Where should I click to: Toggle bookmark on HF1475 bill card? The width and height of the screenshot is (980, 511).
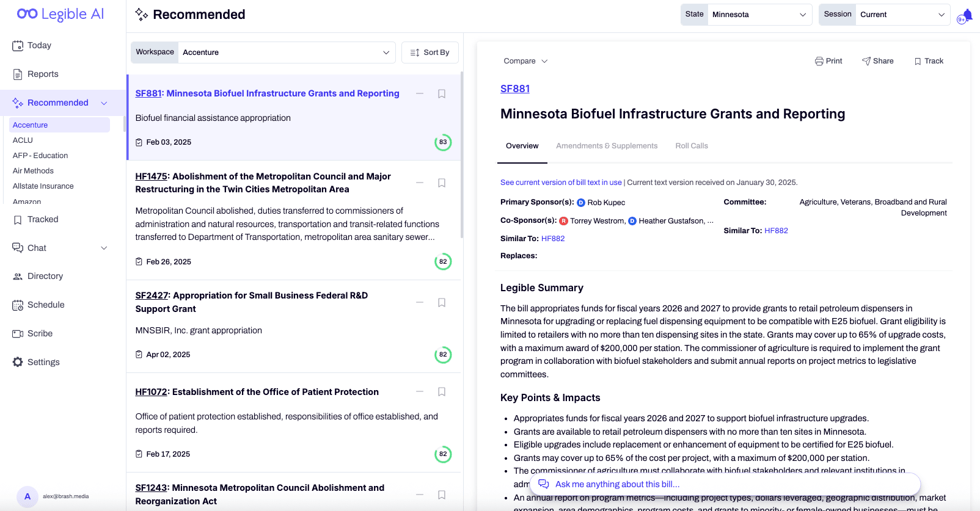click(442, 183)
